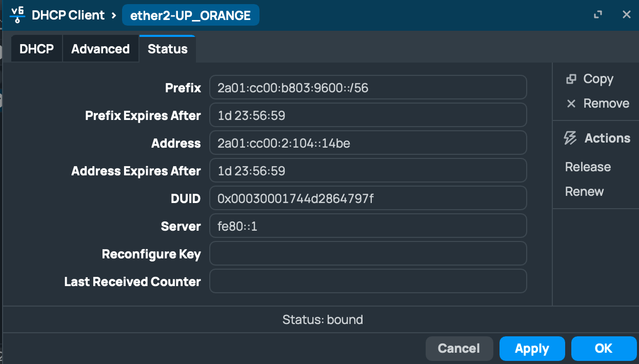
Task: Confirm with the OK button
Action: pyautogui.click(x=603, y=349)
